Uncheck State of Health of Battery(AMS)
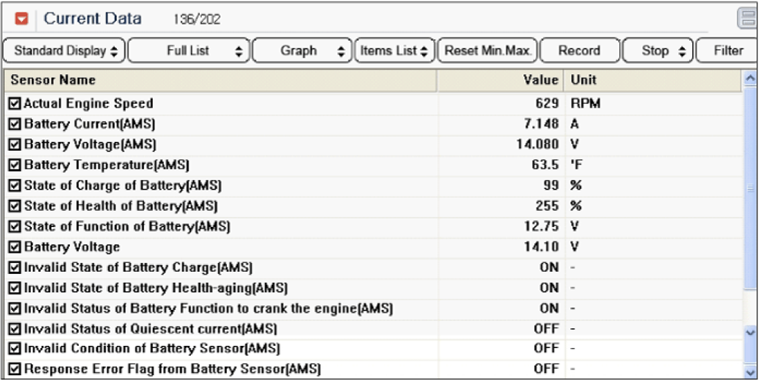The width and height of the screenshot is (759, 380). click(x=15, y=206)
